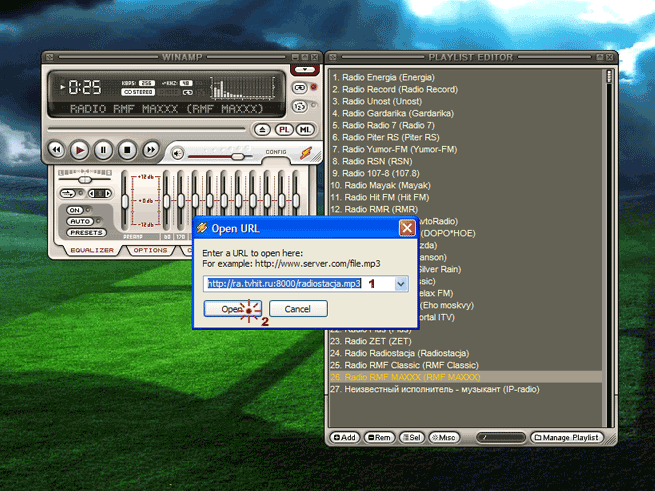Image resolution: width=655 pixels, height=491 pixels.
Task: Click the scrolling title RADIO RMF MAXXX
Action: pos(166,109)
